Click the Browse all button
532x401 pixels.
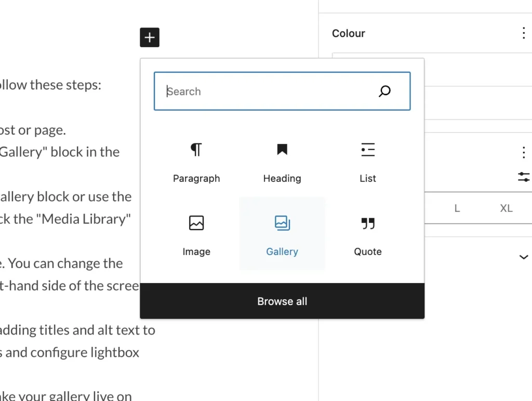(282, 301)
